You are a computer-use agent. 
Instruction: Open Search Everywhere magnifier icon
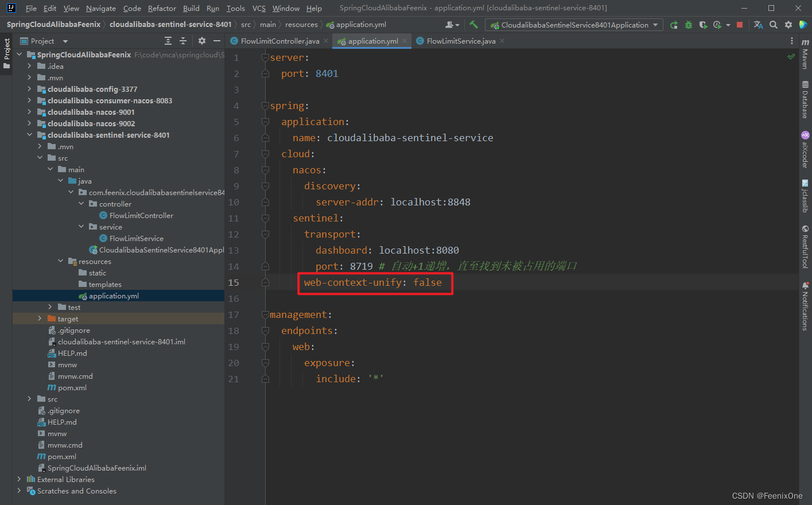(x=774, y=25)
